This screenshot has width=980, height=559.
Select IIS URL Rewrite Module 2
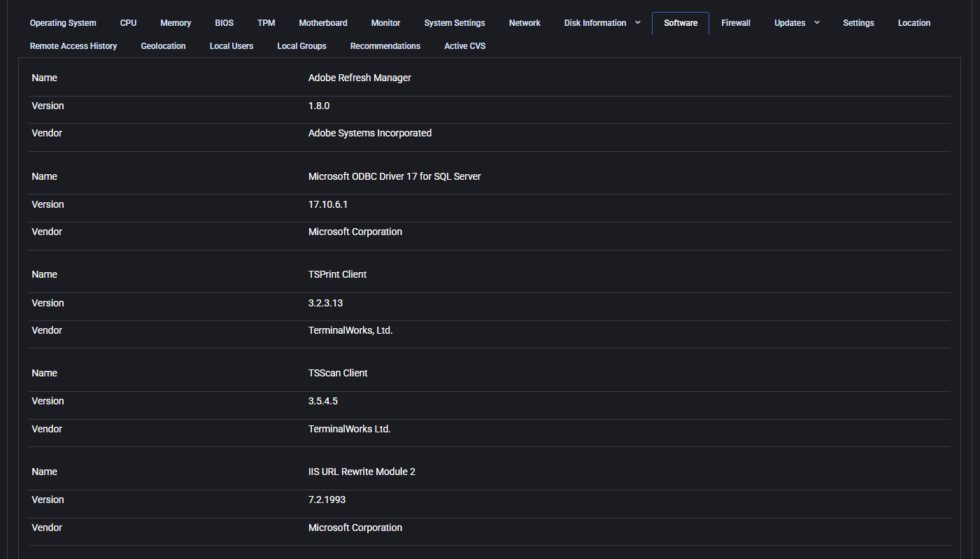coord(362,472)
